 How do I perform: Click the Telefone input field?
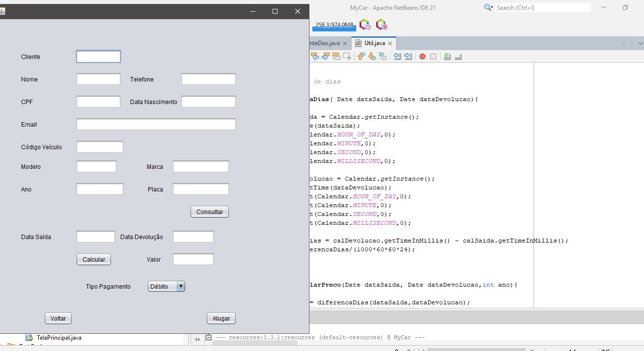click(x=208, y=79)
